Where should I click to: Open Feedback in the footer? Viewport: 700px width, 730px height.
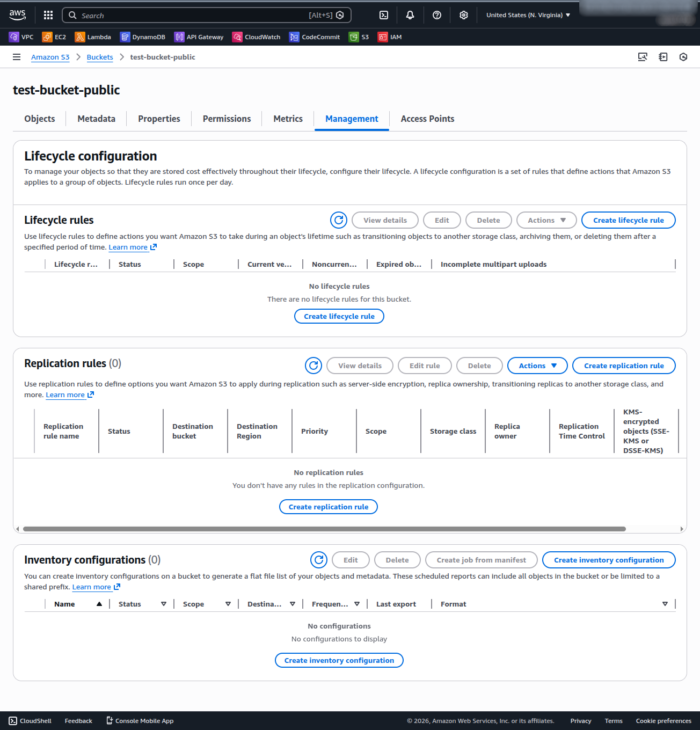point(78,721)
